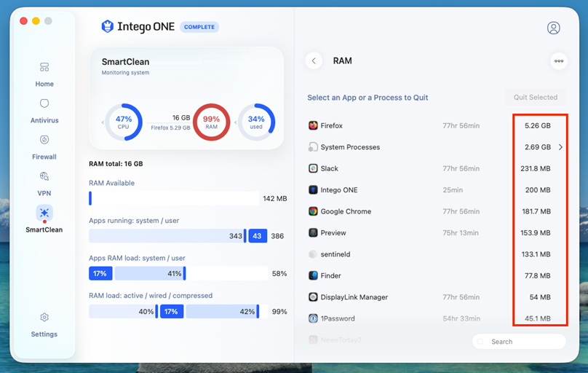Click the Quit Selected button
The image size is (588, 373).
[x=536, y=97]
